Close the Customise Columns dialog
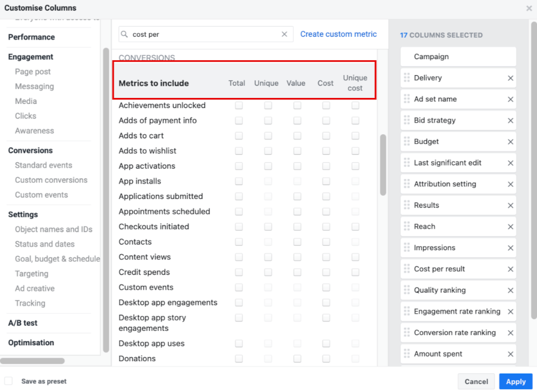This screenshot has height=392, width=537. [529, 8]
